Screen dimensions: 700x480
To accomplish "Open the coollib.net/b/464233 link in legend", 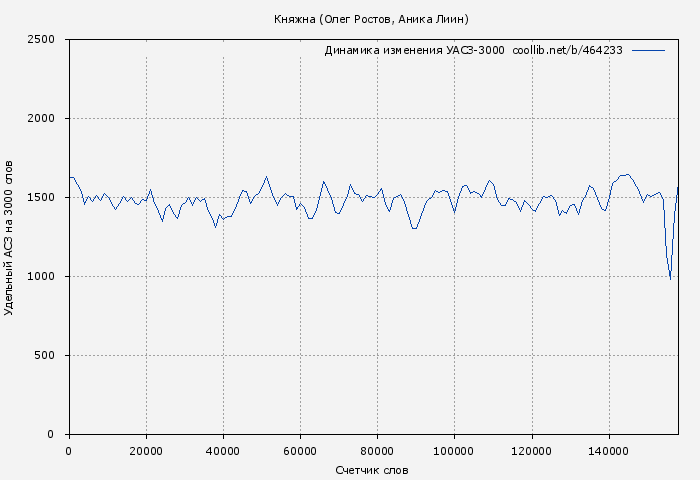I will tap(567, 50).
